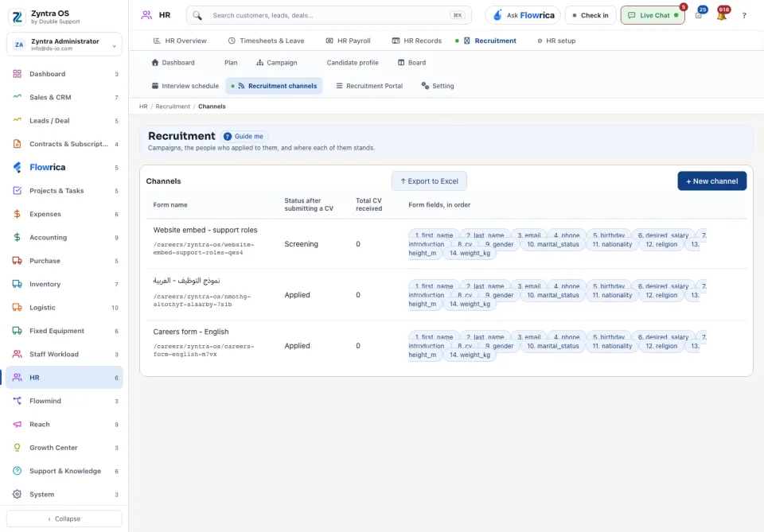
Task: Click Export to Excel button
Action: click(x=429, y=181)
